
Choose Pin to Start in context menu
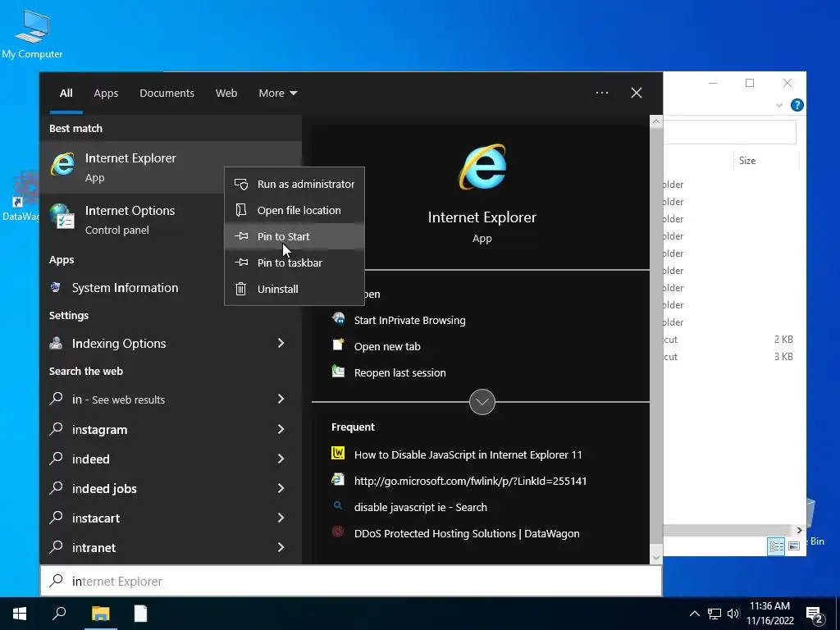(294, 236)
